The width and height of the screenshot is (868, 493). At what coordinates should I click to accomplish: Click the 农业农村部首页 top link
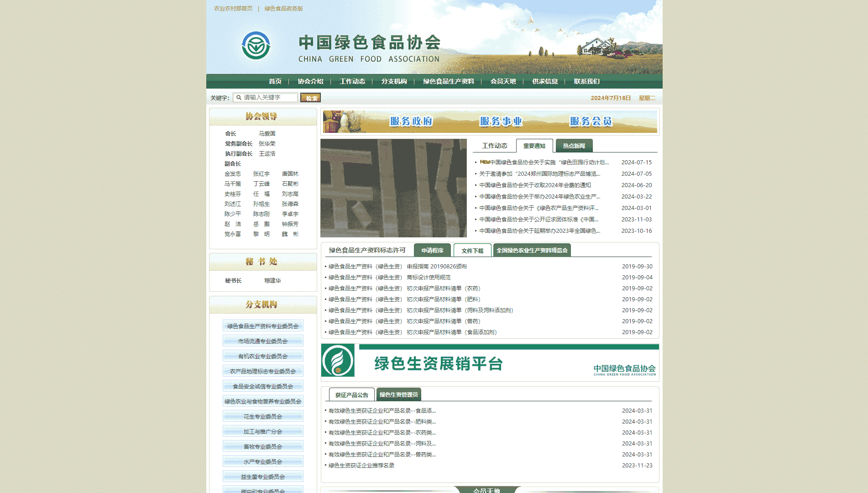(x=233, y=8)
